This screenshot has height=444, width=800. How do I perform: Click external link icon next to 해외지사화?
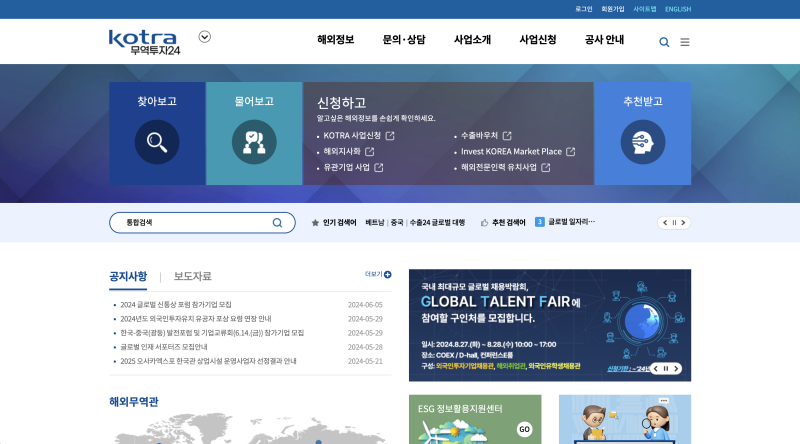pyautogui.click(x=369, y=152)
